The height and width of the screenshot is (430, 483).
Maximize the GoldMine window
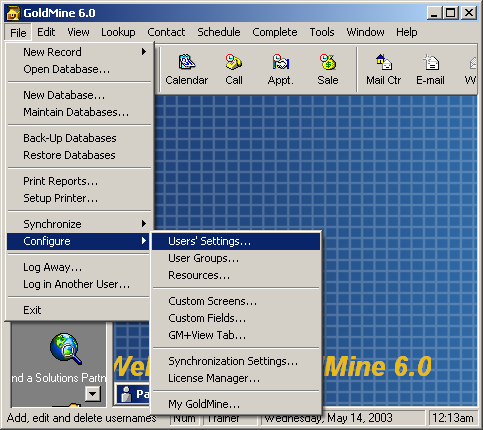(x=450, y=13)
